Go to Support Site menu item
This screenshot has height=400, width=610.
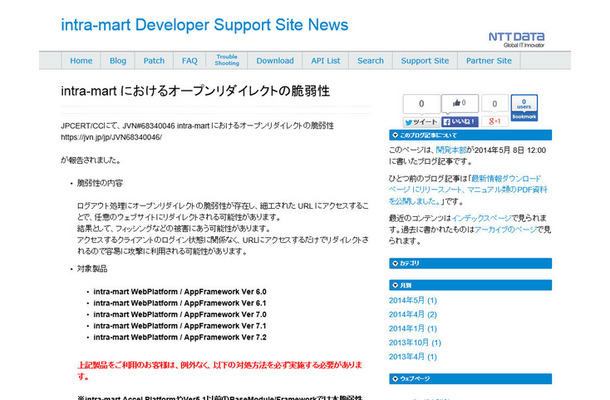(x=425, y=61)
